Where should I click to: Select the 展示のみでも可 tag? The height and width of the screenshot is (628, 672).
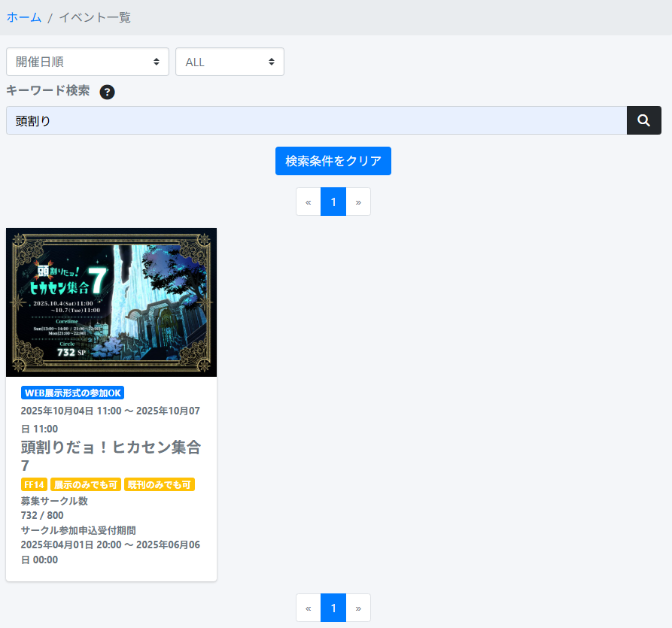click(86, 484)
